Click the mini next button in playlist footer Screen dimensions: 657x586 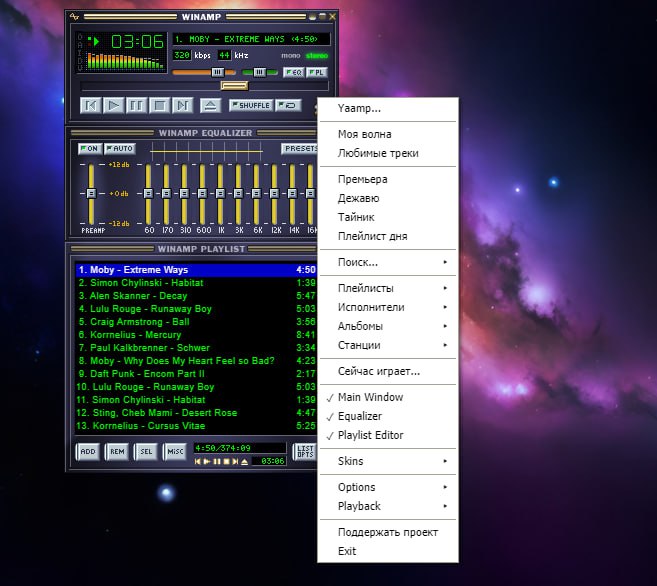235,461
